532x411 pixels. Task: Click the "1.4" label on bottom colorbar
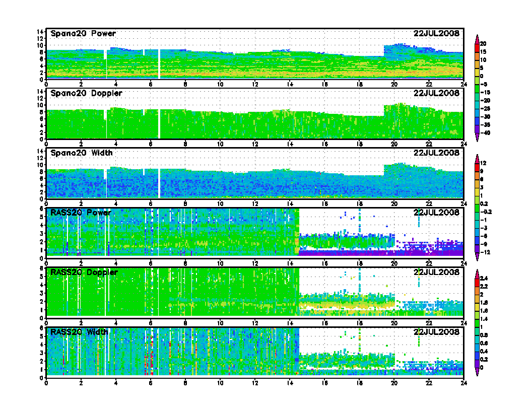click(484, 319)
